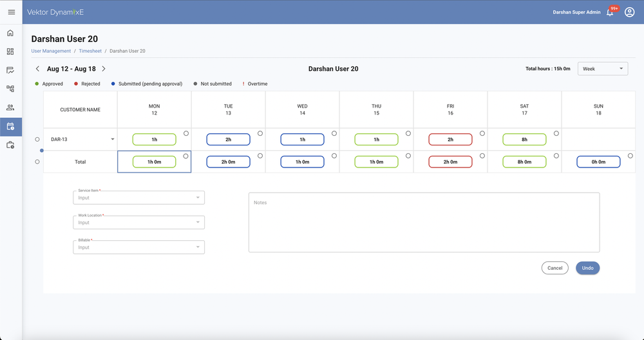Image resolution: width=644 pixels, height=340 pixels.
Task: Click Darshan Super Admin username
Action: 576,12
